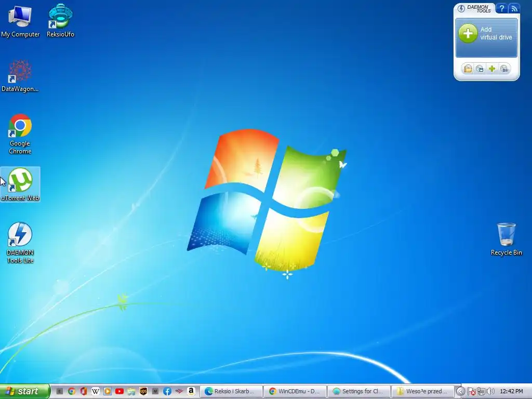The image size is (532, 399).
Task: Click the security alert flag tray icon
Action: [471, 392]
